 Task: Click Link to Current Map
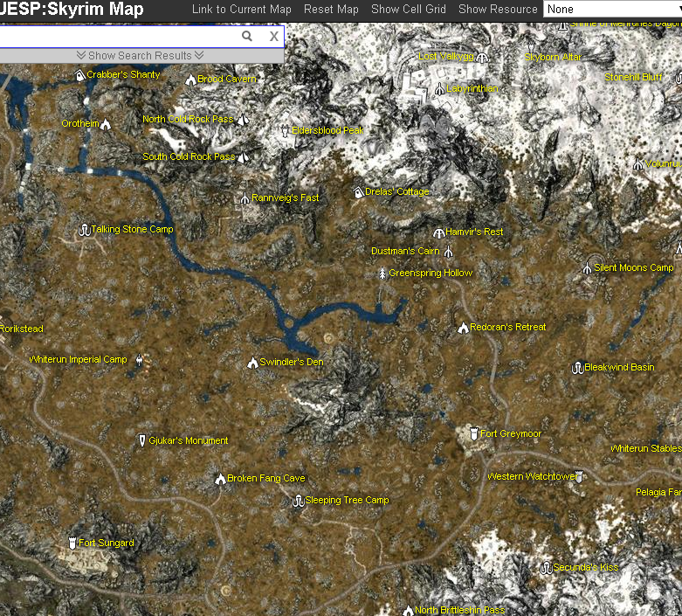click(241, 9)
